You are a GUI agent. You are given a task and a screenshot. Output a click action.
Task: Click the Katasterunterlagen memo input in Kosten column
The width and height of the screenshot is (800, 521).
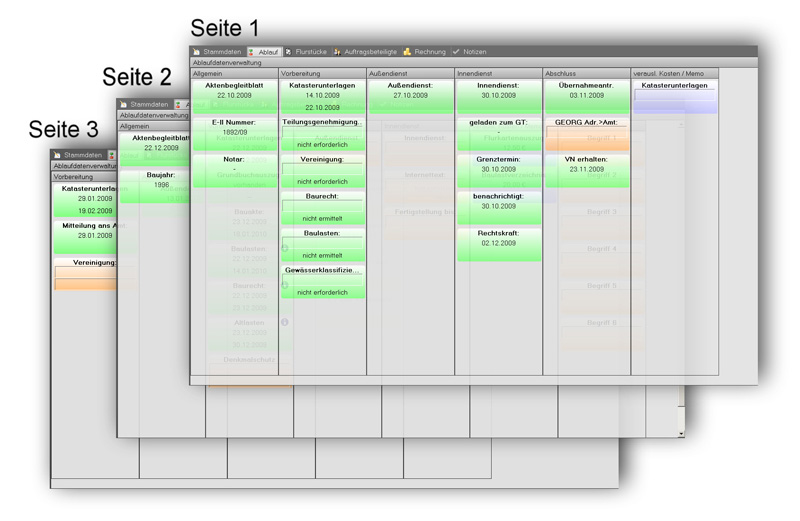(674, 97)
